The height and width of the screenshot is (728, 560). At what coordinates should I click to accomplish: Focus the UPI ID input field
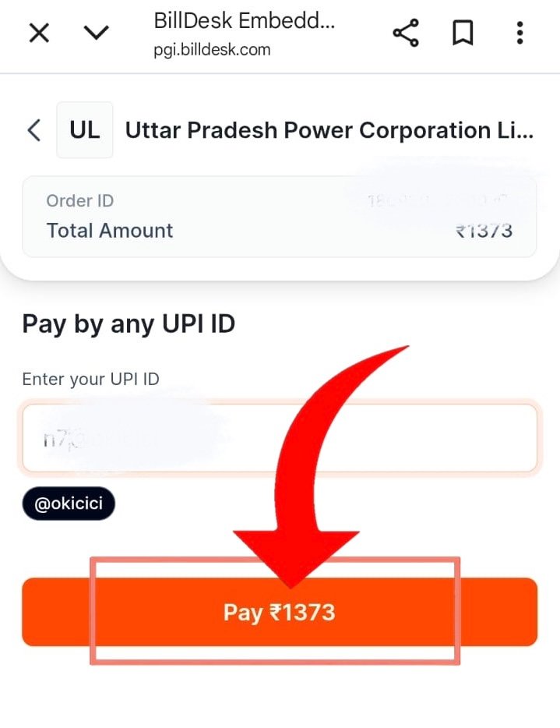[280, 438]
